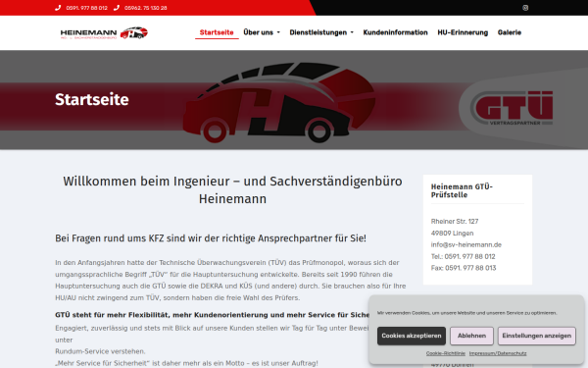Decline cookies with the Ablehnen button
This screenshot has width=588, height=368.
point(471,336)
